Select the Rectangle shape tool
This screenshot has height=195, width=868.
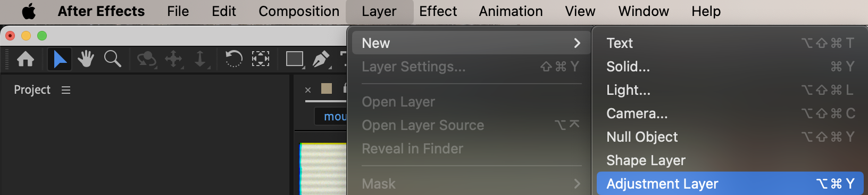click(x=295, y=59)
